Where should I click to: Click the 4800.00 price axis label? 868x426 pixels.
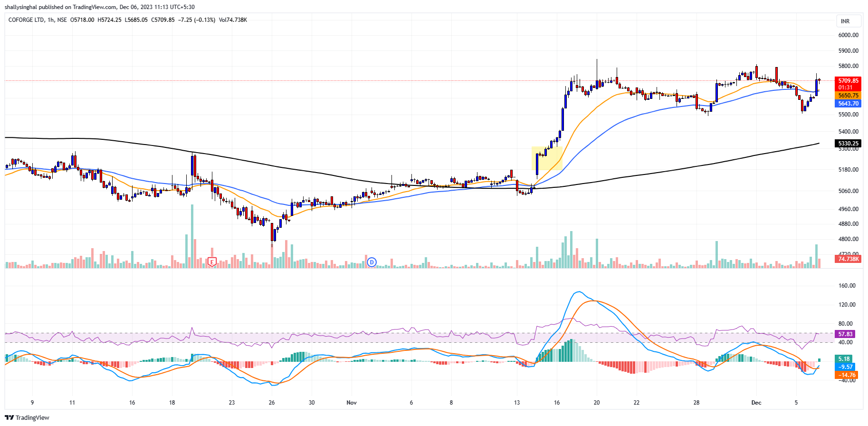point(849,239)
